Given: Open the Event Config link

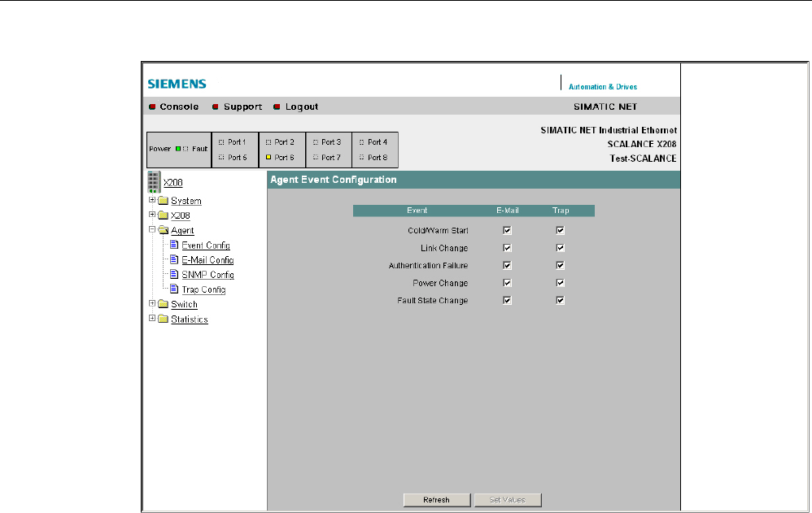Looking at the screenshot, I should tap(206, 246).
